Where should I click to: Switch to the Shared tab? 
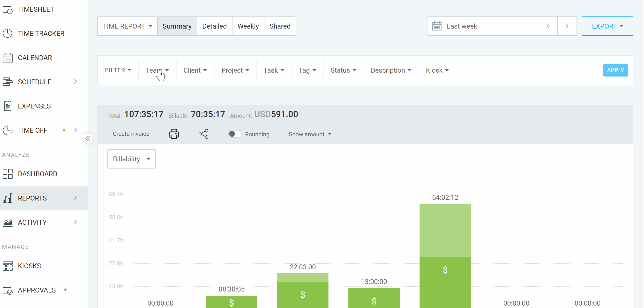(280, 26)
